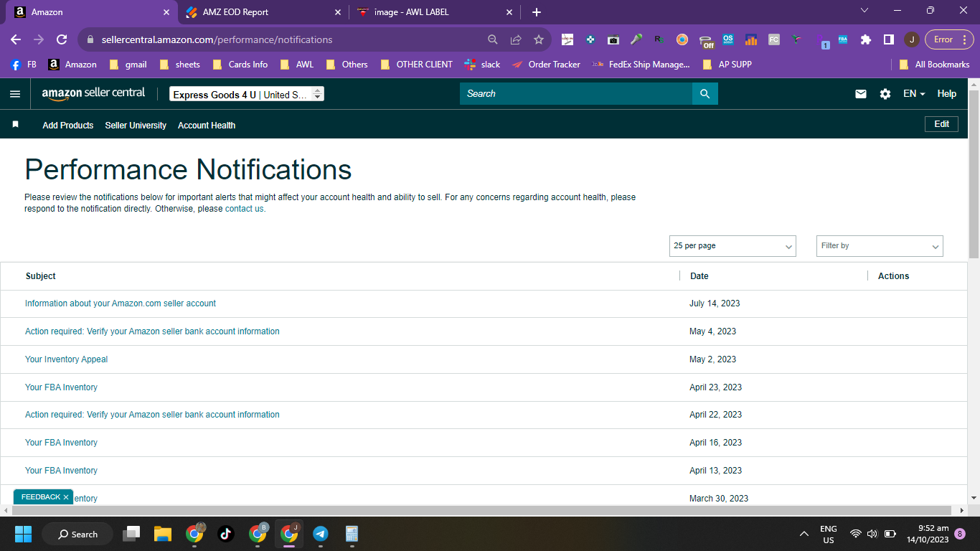Open the April 22 bank account verification notification
This screenshot has width=980, height=551.
point(152,415)
